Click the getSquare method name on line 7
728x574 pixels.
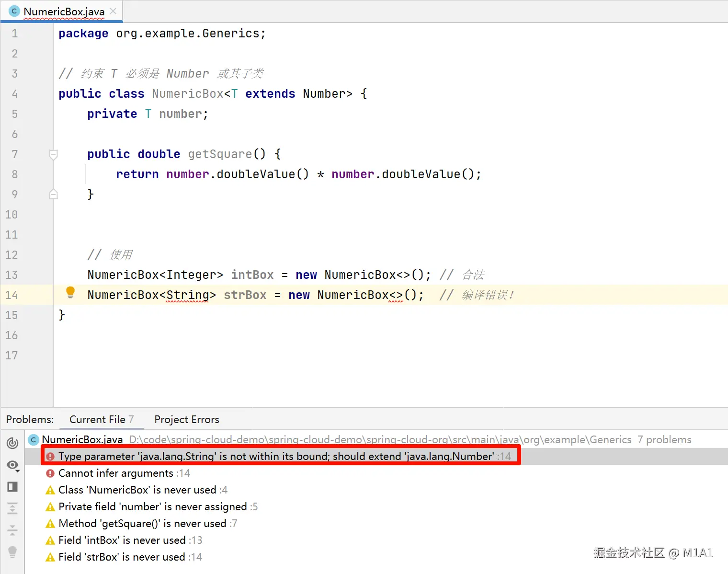point(220,154)
